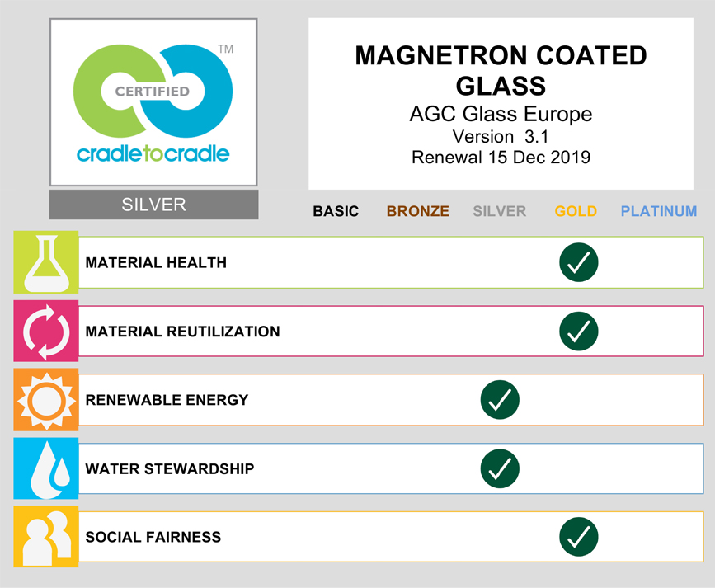Click the Renewable Energy sun icon
Image resolution: width=715 pixels, height=588 pixels.
[46, 400]
